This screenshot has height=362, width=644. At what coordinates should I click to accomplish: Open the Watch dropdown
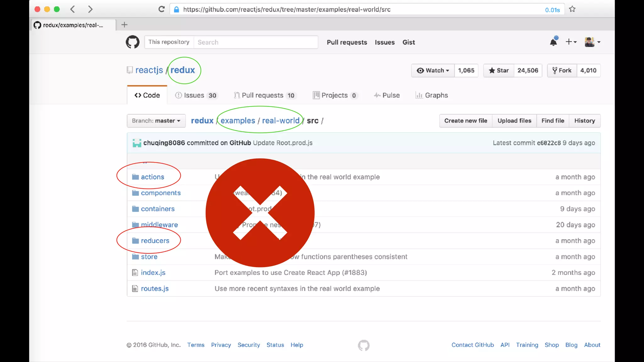433,70
